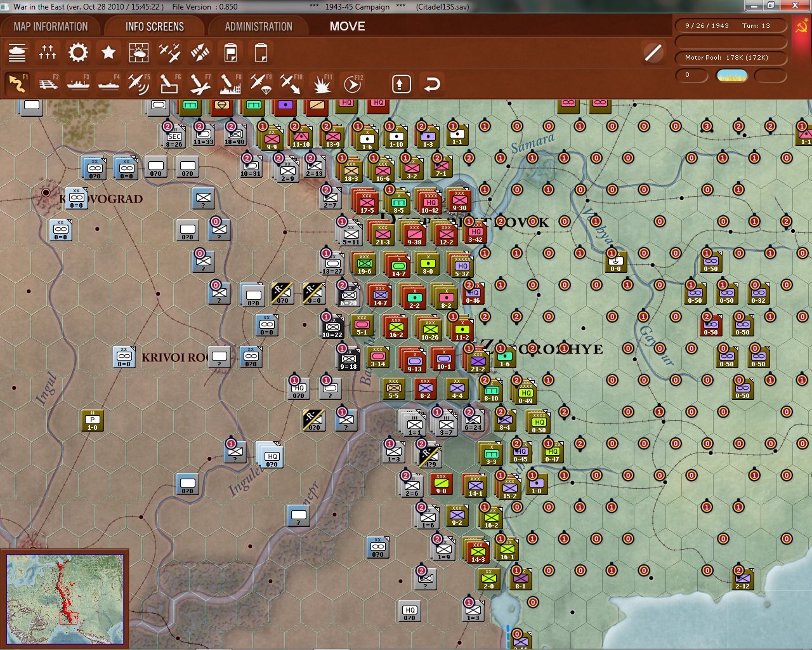The height and width of the screenshot is (650, 812).
Task: Select Air transport mode F9
Action: point(261,84)
